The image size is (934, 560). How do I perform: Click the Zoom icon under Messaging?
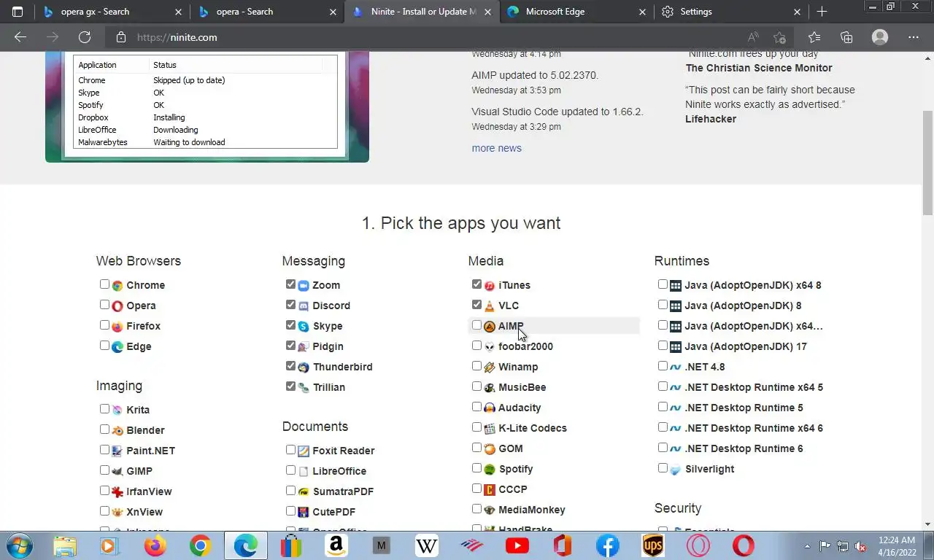point(304,285)
